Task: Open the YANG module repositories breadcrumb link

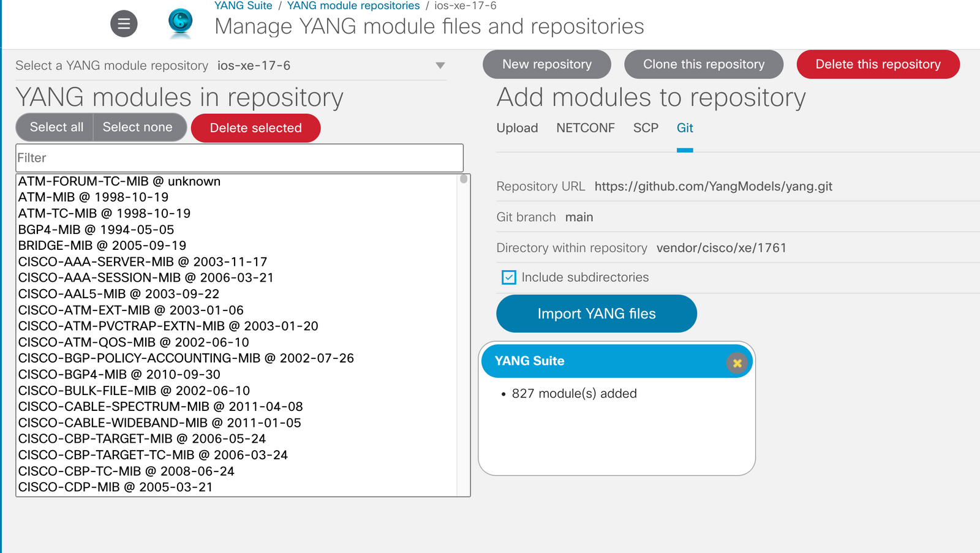Action: point(353,6)
